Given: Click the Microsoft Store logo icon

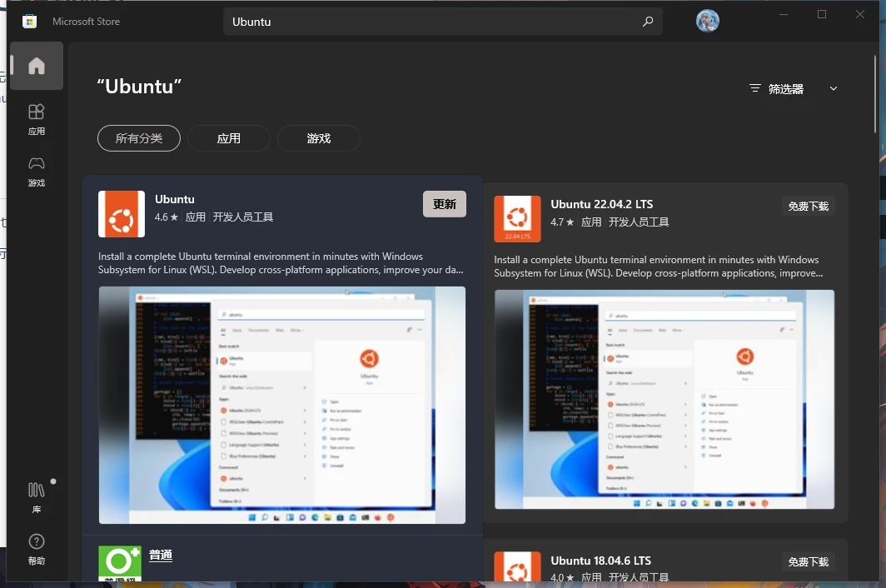Looking at the screenshot, I should [x=29, y=22].
